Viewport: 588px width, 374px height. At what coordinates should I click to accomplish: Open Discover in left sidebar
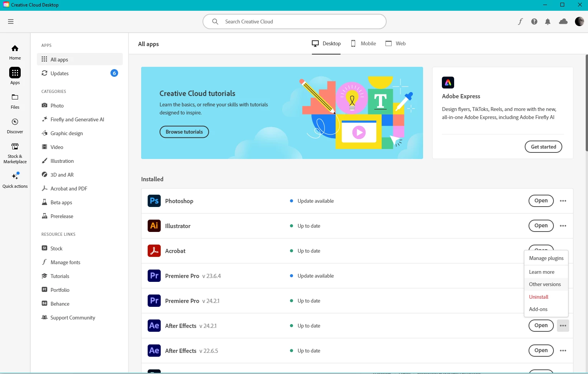click(x=15, y=126)
